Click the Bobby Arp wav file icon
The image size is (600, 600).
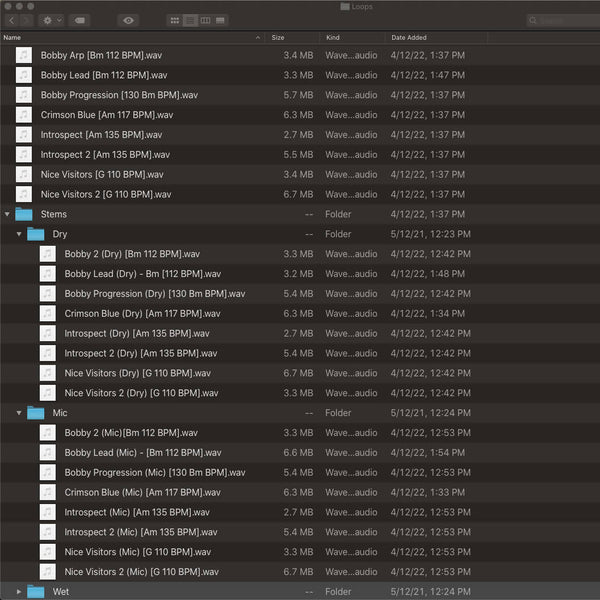pos(23,55)
